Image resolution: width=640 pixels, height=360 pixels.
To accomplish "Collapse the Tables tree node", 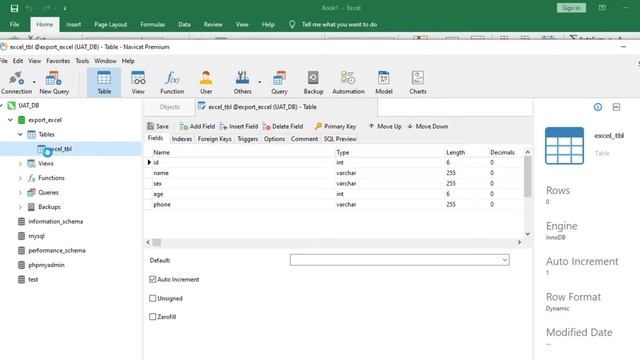I will (x=20, y=134).
